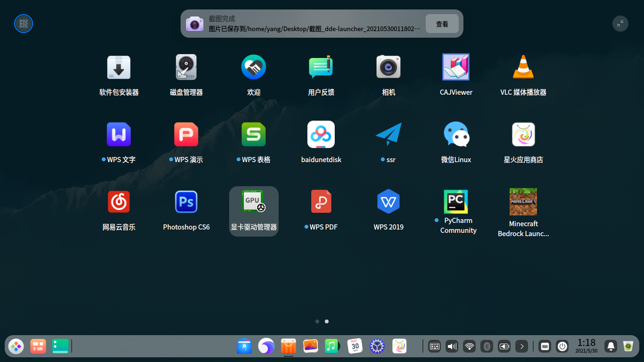
Task: Open the calendar showing May 30
Action: 355,346
